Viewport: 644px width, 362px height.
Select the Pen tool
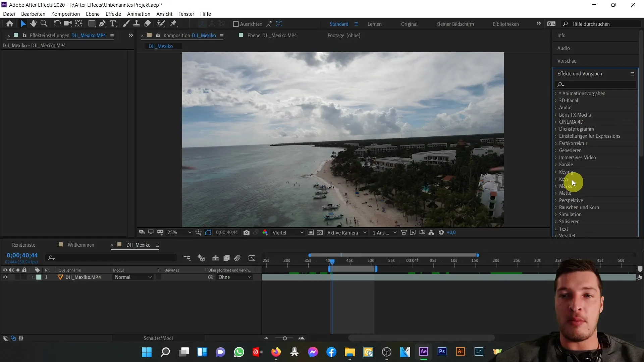tap(102, 24)
